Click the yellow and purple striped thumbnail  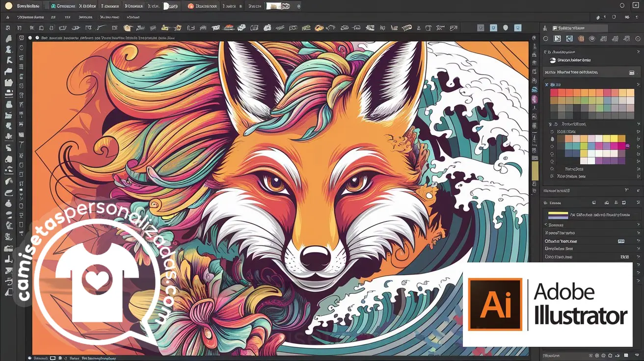[x=557, y=215]
